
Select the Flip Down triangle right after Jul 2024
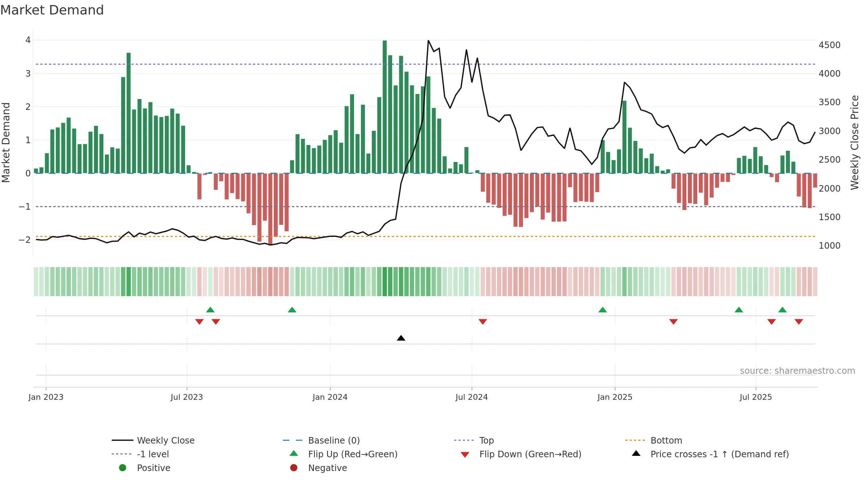pyautogui.click(x=483, y=322)
